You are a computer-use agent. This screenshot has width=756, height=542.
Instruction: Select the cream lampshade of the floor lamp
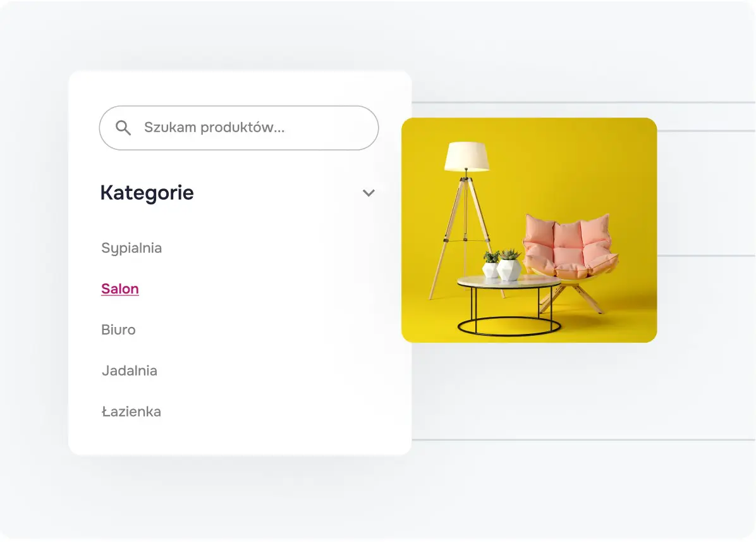[466, 157]
